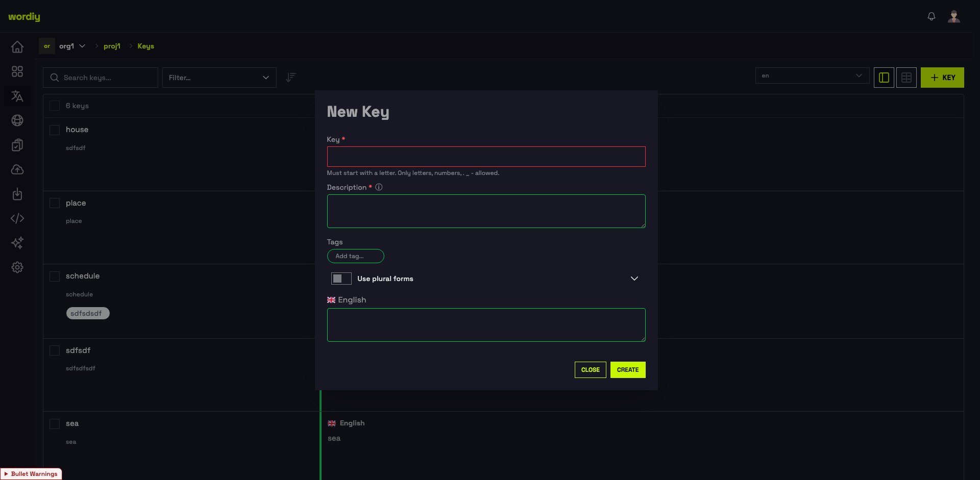Open the download export icon in sidebar
This screenshot has width=980, height=480.
(x=17, y=194)
